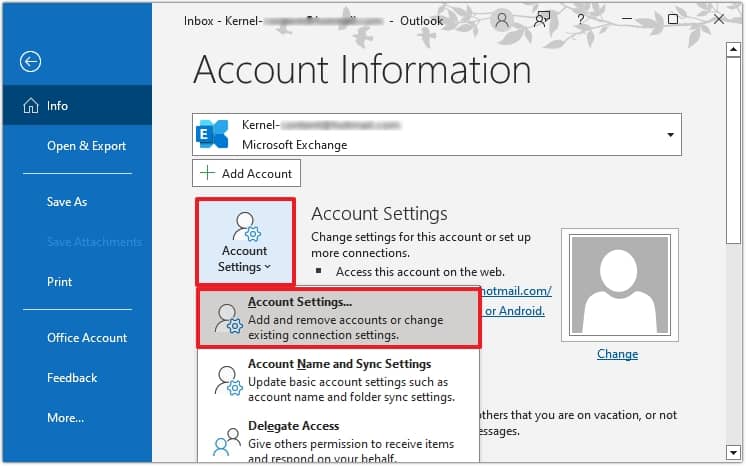Click the scrollbar up arrow
The width and height of the screenshot is (746, 466).
coord(733,50)
